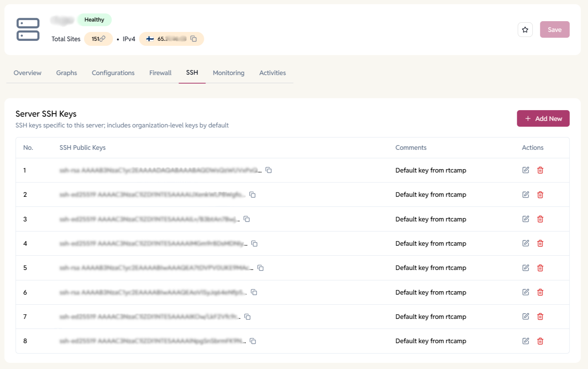Edit SSH key in row 3

click(525, 219)
